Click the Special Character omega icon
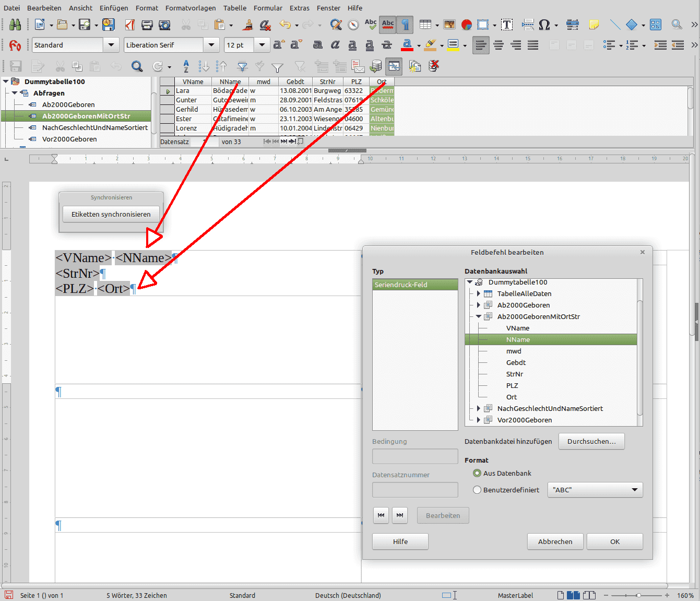The height and width of the screenshot is (601, 700). (544, 25)
